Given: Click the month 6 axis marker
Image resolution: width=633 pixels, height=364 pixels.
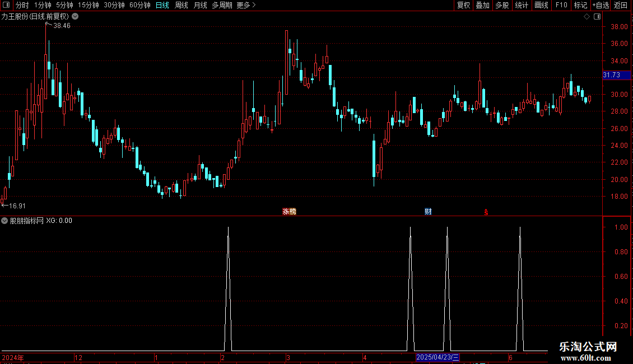Looking at the screenshot, I should point(510,357).
